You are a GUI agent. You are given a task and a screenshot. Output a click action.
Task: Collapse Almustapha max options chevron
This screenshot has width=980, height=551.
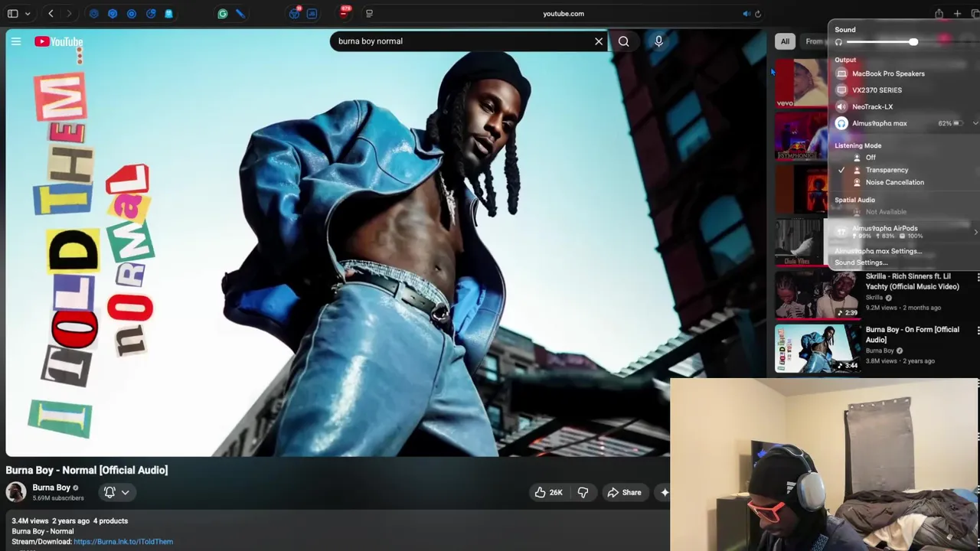tap(975, 123)
